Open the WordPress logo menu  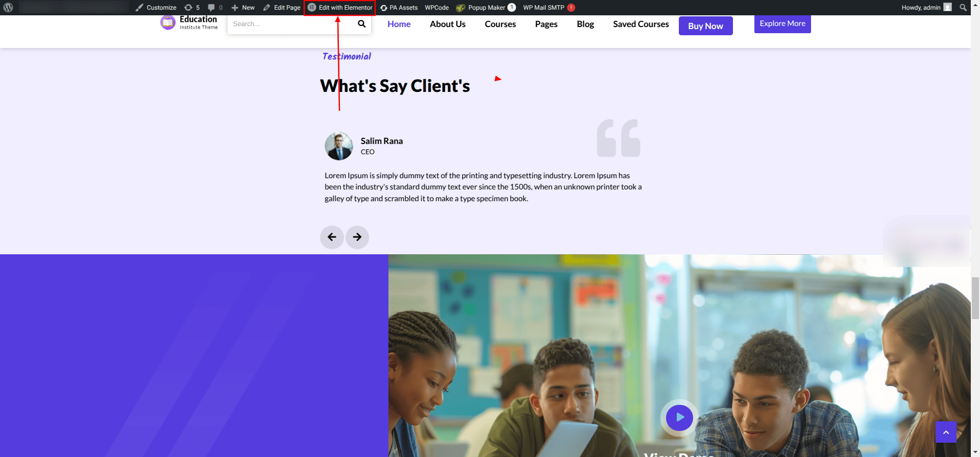8,8
